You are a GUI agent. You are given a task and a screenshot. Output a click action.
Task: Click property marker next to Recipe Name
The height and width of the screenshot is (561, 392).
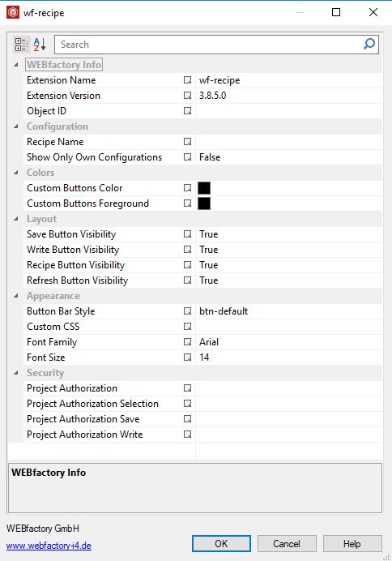coord(187,142)
